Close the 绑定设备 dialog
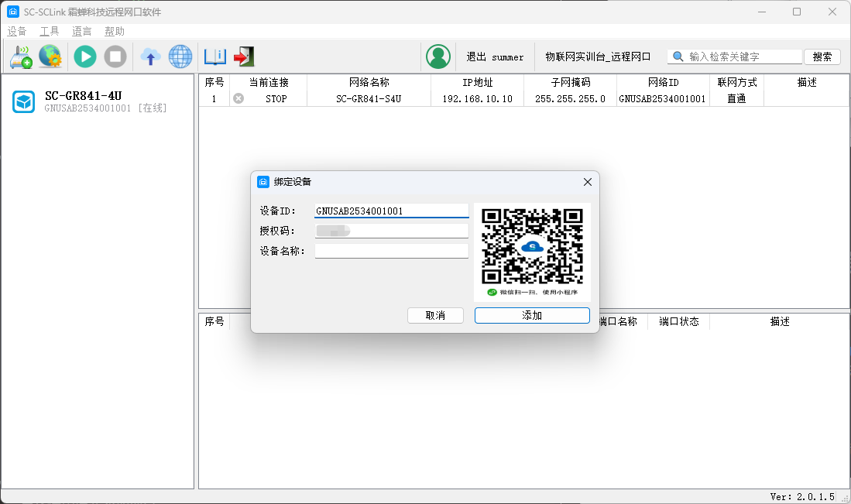851x504 pixels. (587, 182)
